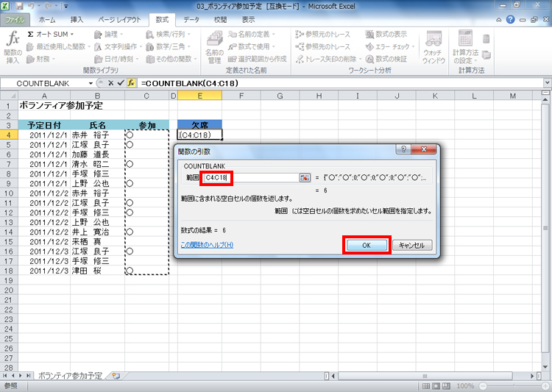Switch to the View (表示) tab

click(248, 20)
